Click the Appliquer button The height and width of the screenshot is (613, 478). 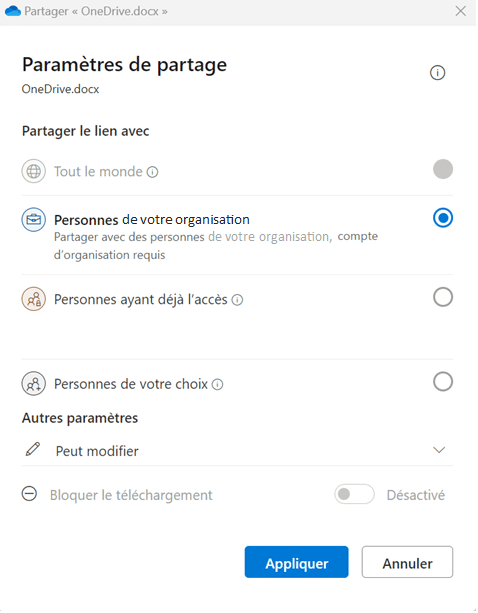pyautogui.click(x=296, y=562)
